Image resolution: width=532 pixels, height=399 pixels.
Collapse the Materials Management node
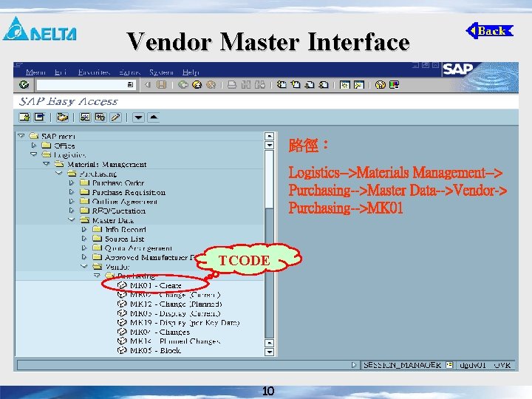(47, 164)
